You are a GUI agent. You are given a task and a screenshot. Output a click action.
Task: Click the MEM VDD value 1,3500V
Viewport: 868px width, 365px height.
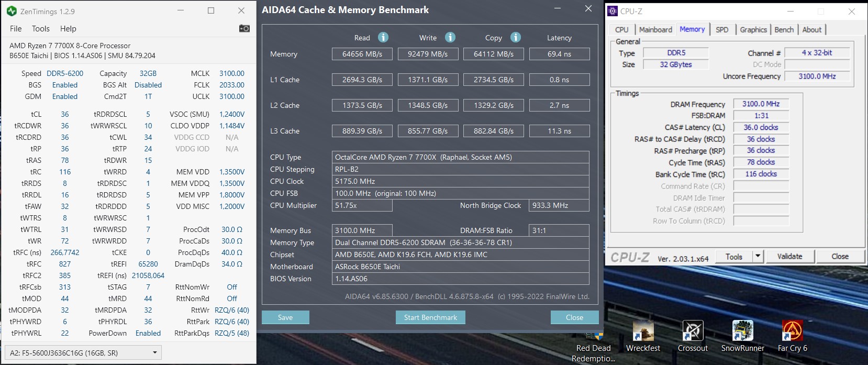click(x=232, y=172)
